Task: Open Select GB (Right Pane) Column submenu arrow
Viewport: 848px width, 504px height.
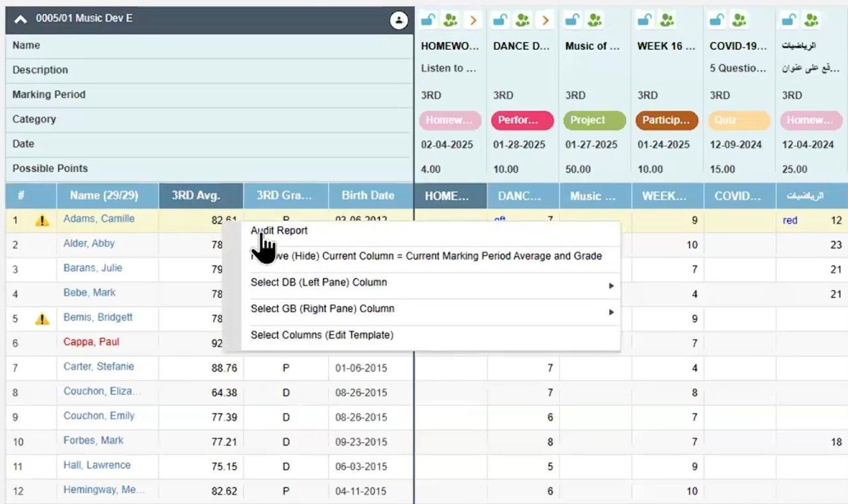Action: tap(611, 312)
